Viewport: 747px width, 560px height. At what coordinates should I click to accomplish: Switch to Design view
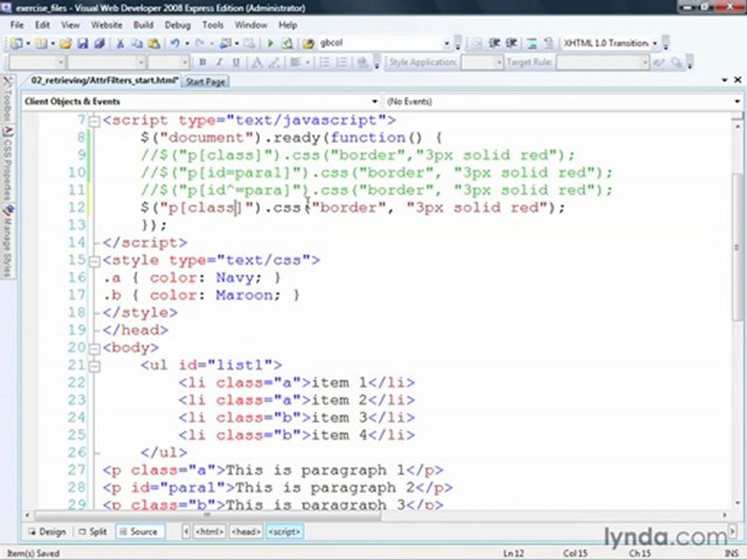(47, 531)
